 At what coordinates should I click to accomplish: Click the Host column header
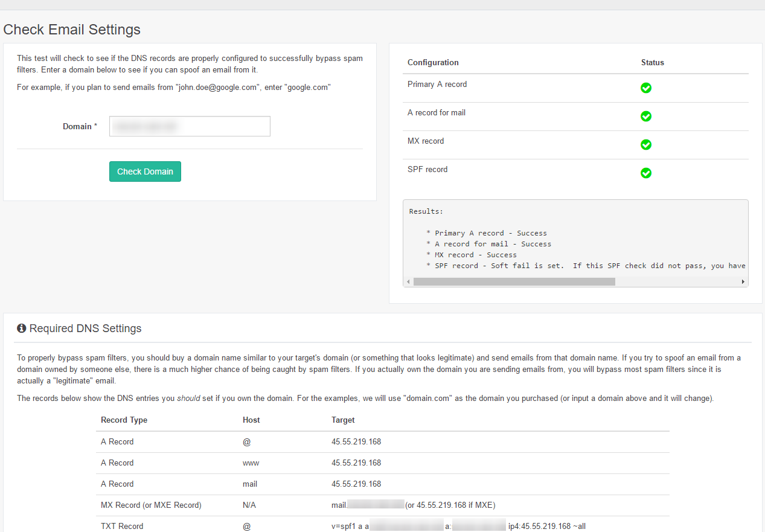251,420
